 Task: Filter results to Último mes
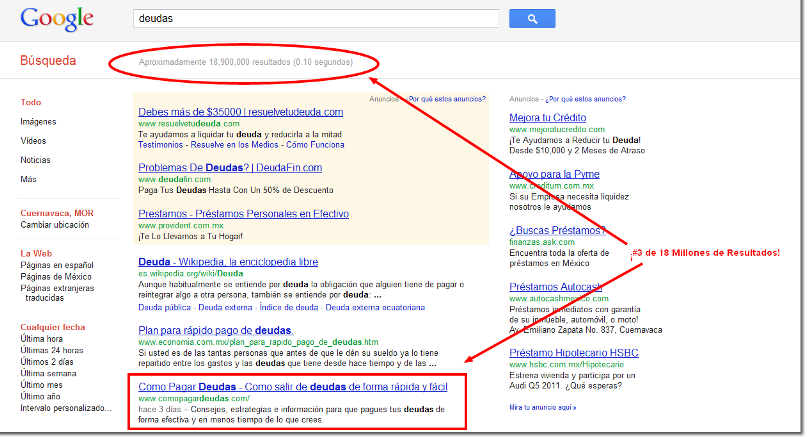coord(41,385)
